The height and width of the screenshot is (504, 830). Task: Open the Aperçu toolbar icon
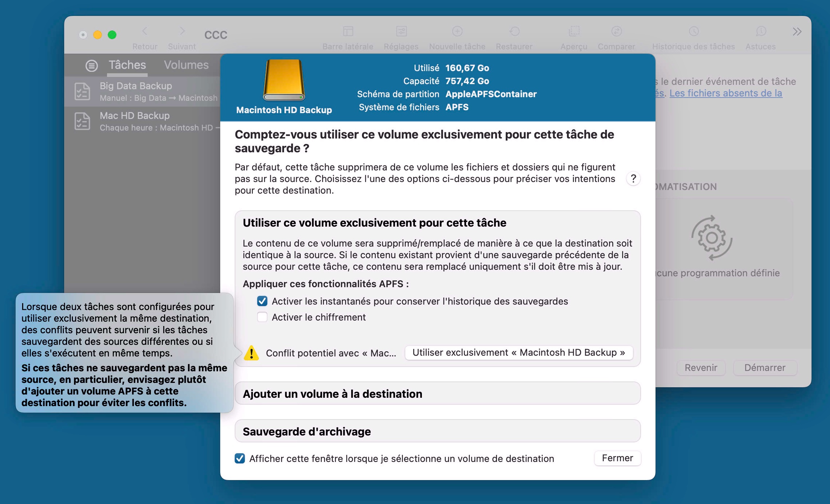[574, 31]
